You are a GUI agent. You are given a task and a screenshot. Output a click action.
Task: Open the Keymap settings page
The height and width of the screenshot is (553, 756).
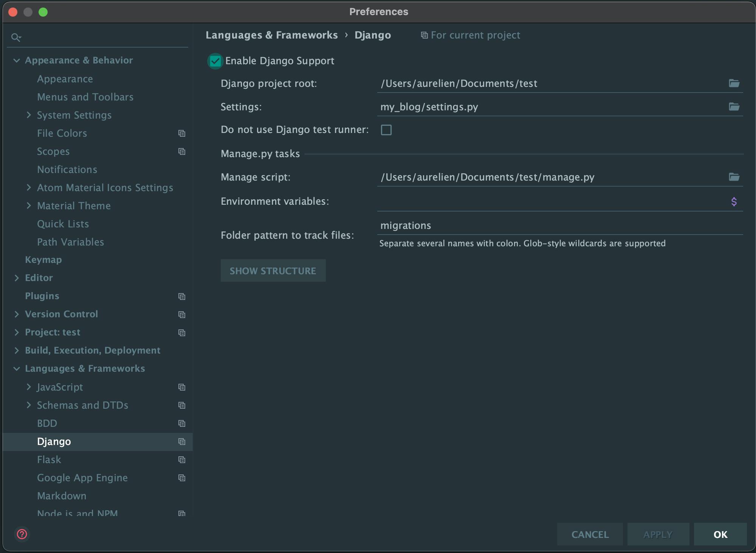pos(43,260)
